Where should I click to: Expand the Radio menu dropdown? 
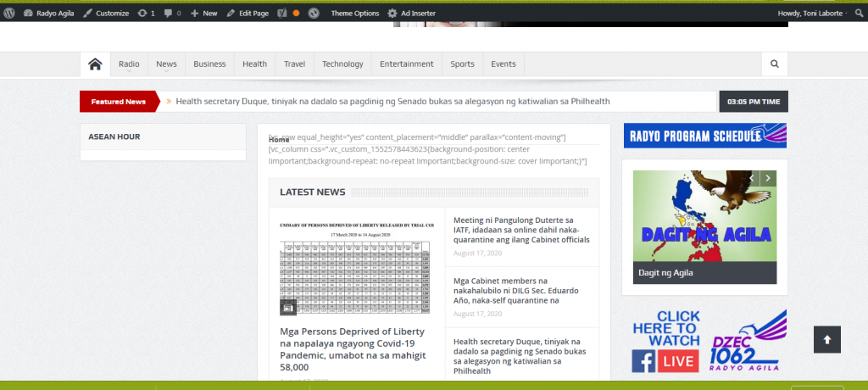pos(129,64)
